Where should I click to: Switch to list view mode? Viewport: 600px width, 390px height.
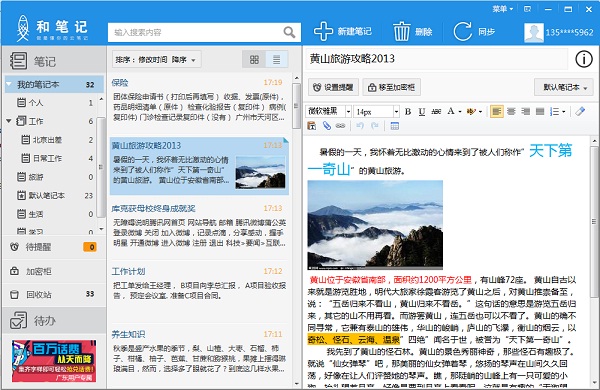tap(276, 60)
